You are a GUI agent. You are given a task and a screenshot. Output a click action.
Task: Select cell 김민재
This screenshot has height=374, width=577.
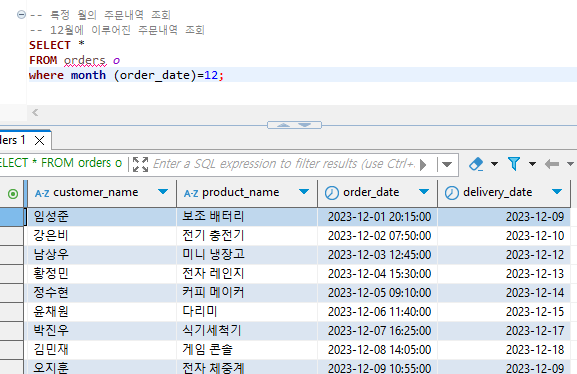pyautogui.click(x=102, y=349)
